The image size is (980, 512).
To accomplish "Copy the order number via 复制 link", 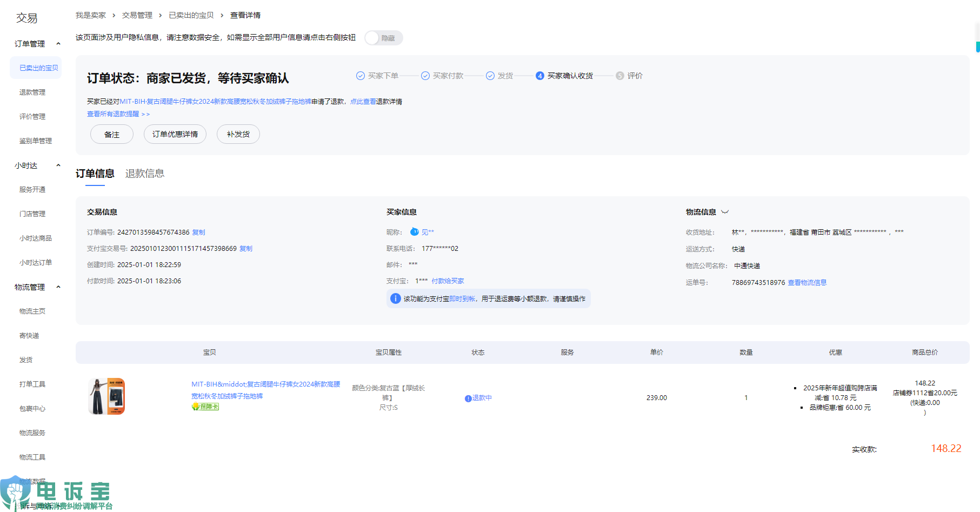I will click(198, 232).
